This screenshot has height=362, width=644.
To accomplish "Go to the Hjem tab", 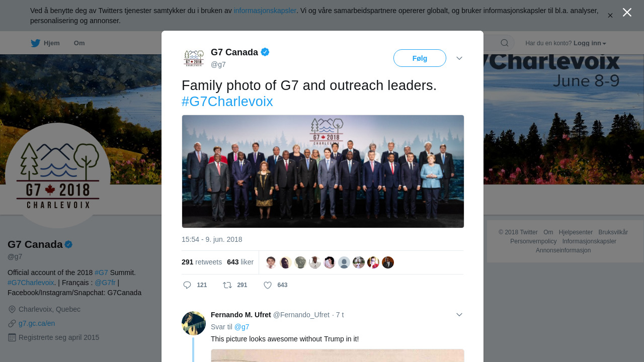I will 51,43.
